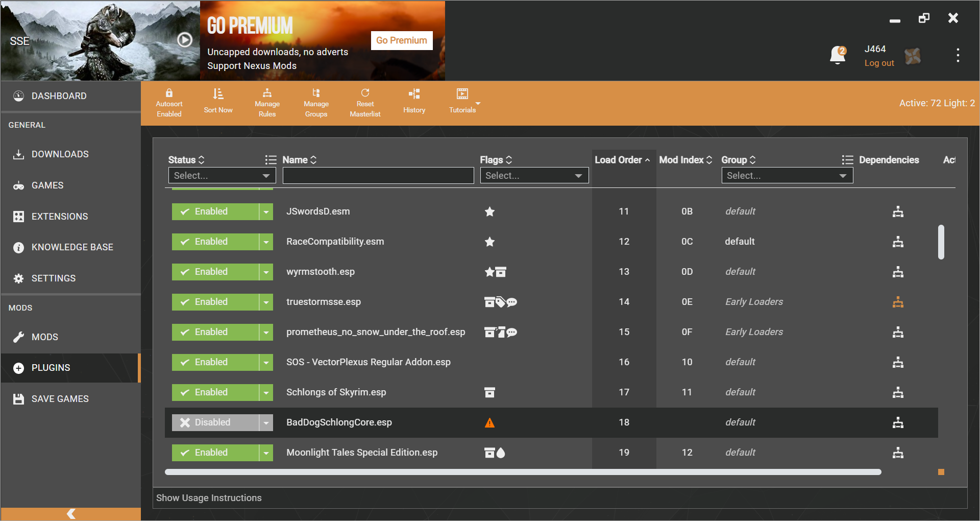The width and height of the screenshot is (980, 521).
Task: Click archive flag on Schlongs of Skyrim.esp
Action: click(489, 392)
